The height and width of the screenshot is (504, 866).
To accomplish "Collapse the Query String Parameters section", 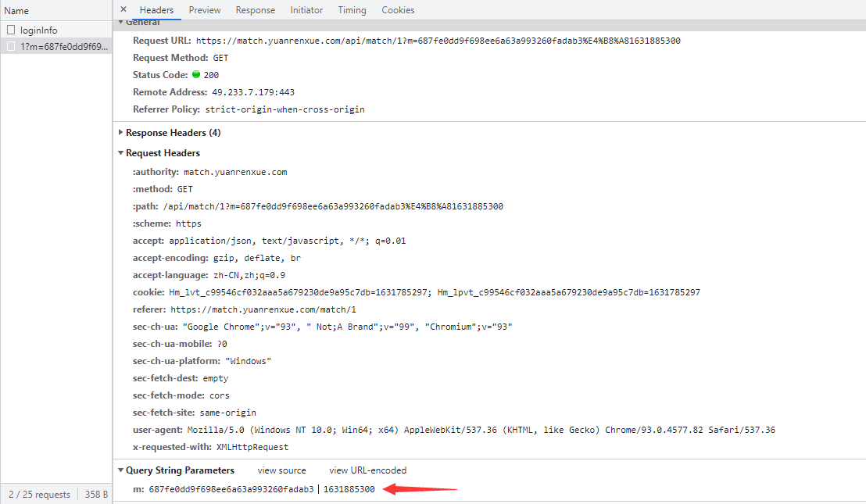I will tap(121, 470).
